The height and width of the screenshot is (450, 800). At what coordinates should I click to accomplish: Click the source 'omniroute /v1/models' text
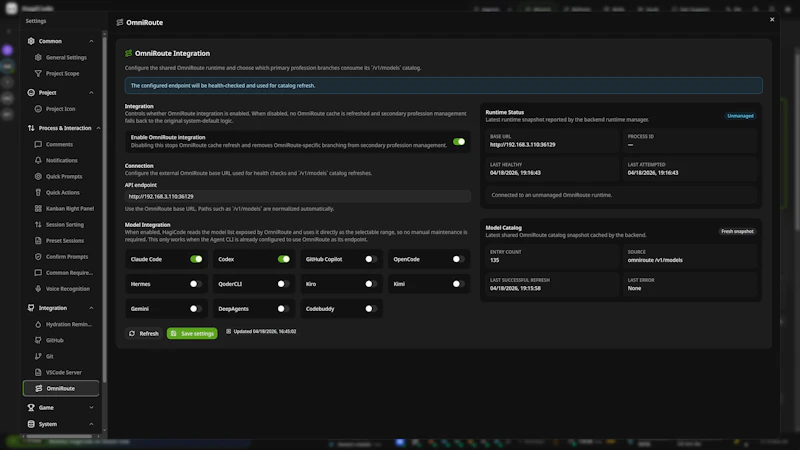coord(655,260)
